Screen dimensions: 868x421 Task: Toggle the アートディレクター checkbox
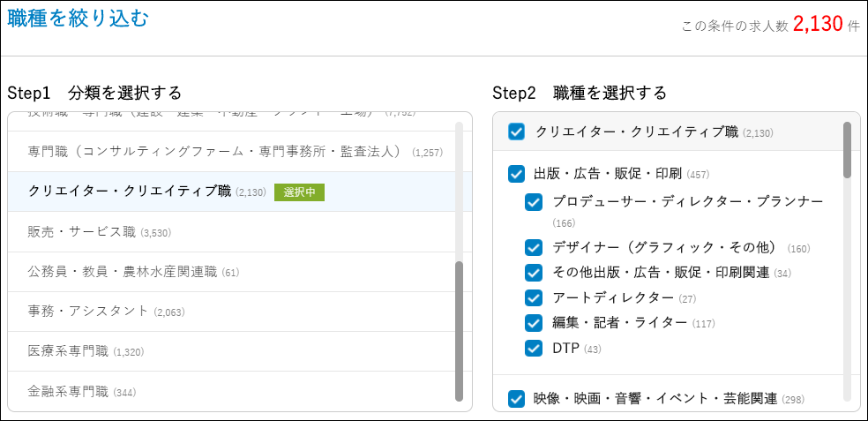tap(534, 297)
